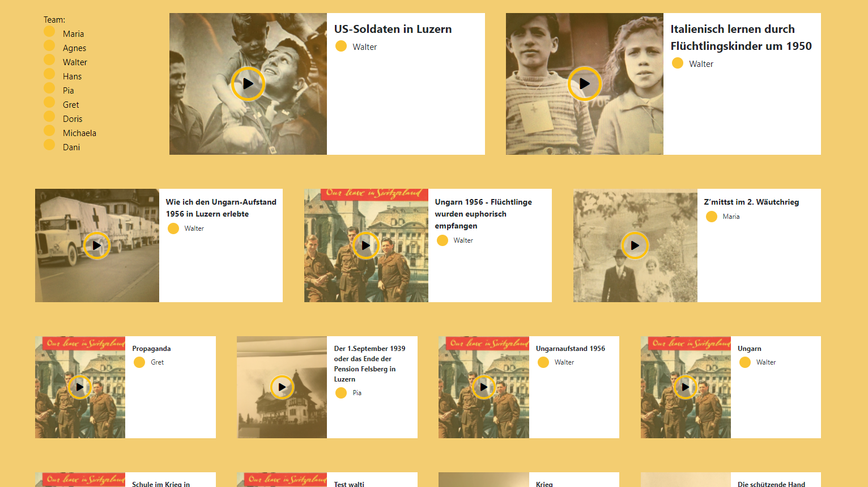Open Wie ich den Ungarn-Aufstand 1956 title
This screenshot has width=868, height=487.
point(221,207)
